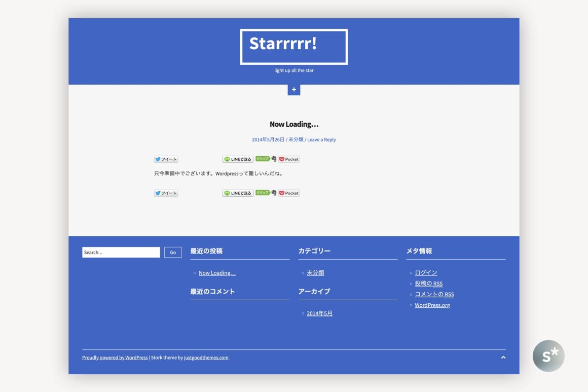The image size is (588, 392).
Task: Expand the header plus toggle menu
Action: [294, 90]
